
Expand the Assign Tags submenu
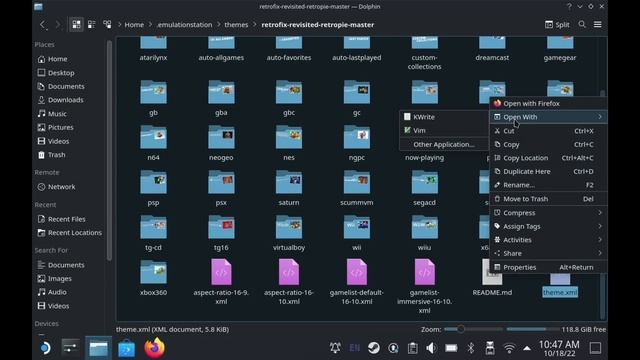pyautogui.click(x=548, y=226)
